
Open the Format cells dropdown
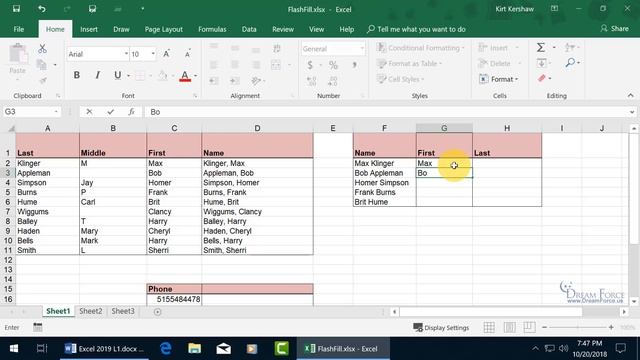[x=498, y=79]
